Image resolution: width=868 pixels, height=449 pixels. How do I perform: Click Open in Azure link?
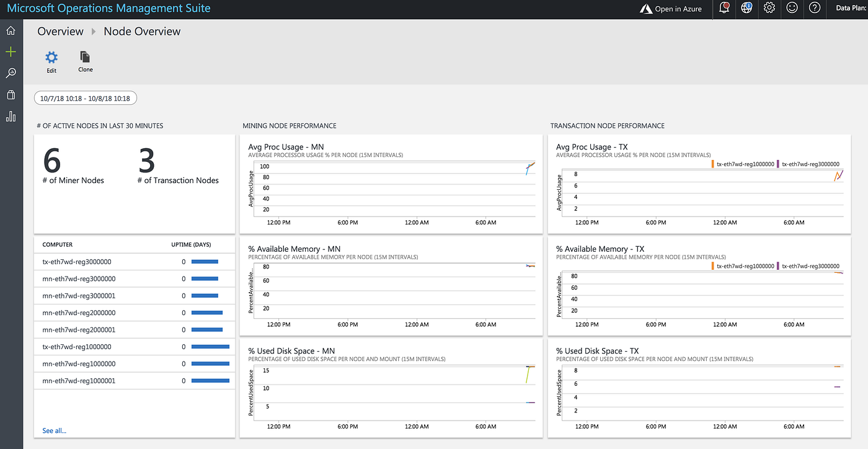tap(671, 9)
